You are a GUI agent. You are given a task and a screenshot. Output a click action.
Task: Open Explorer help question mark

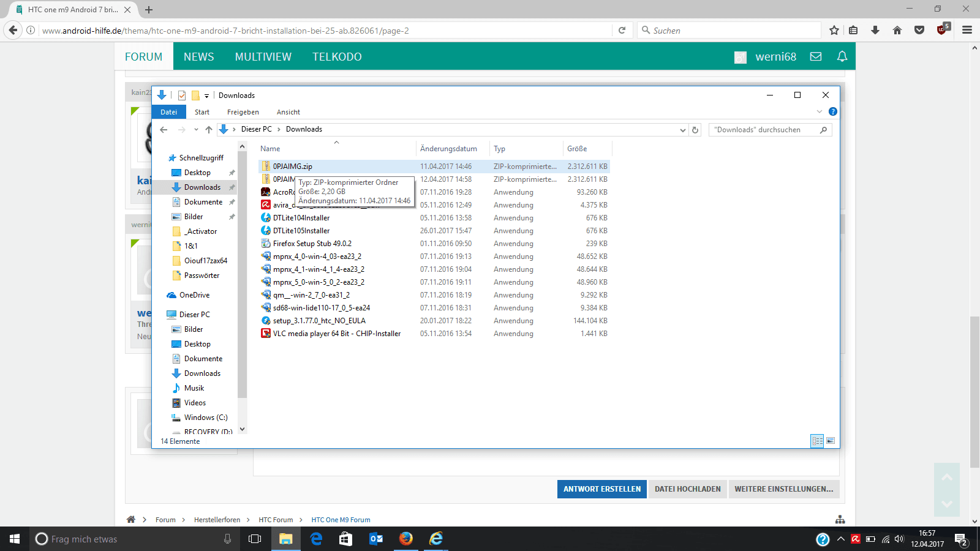tap(833, 111)
